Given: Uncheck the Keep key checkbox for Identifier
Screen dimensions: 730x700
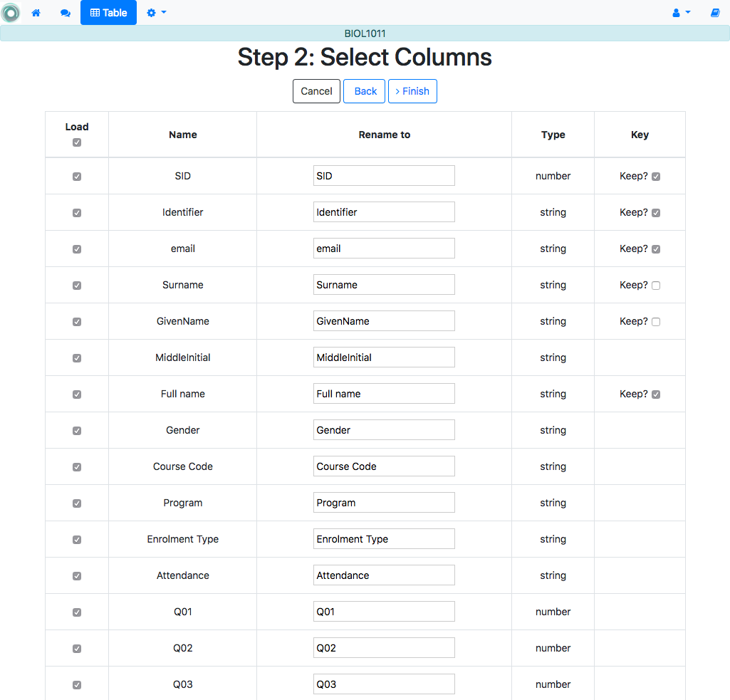Looking at the screenshot, I should (656, 213).
